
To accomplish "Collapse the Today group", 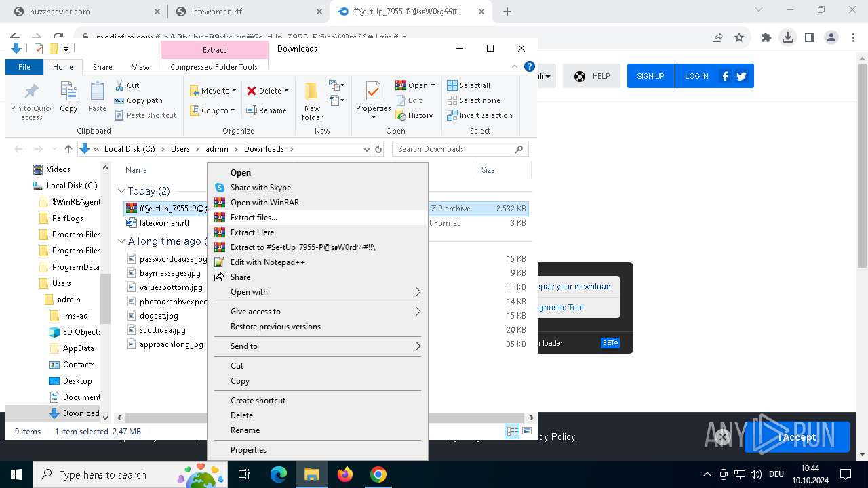I will 122,191.
